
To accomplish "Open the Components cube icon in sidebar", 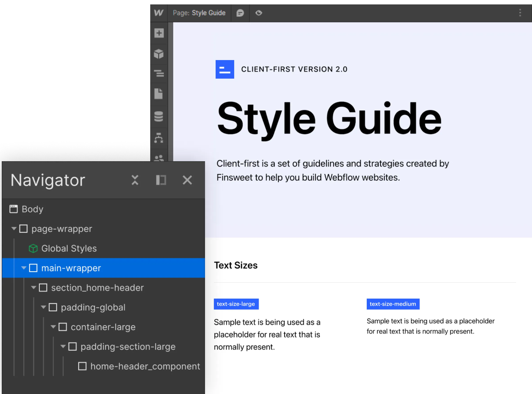I will click(159, 54).
